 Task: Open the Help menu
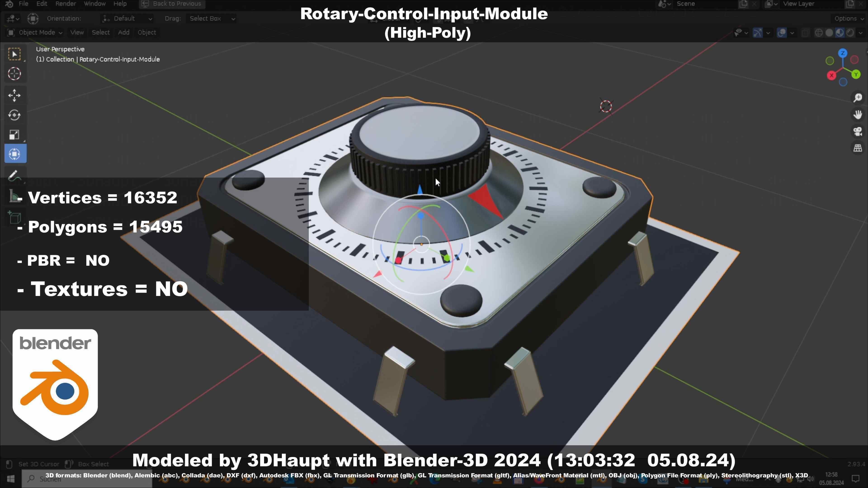pos(120,4)
